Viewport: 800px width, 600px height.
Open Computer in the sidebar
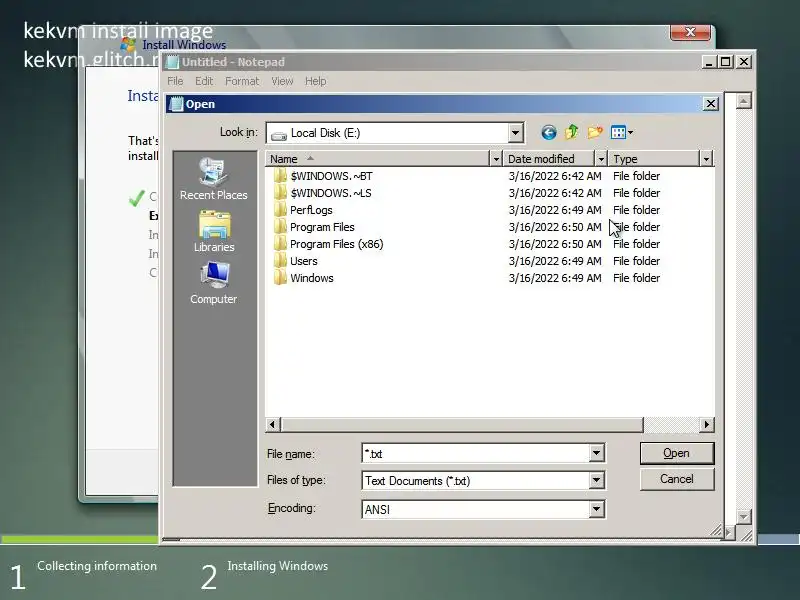tap(214, 284)
